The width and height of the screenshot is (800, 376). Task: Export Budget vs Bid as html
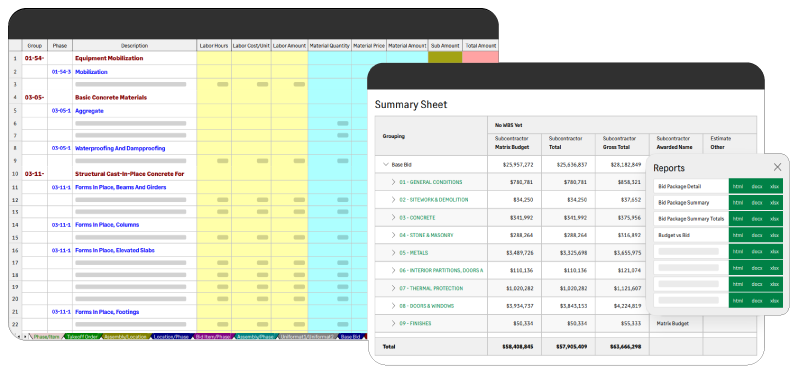point(738,235)
